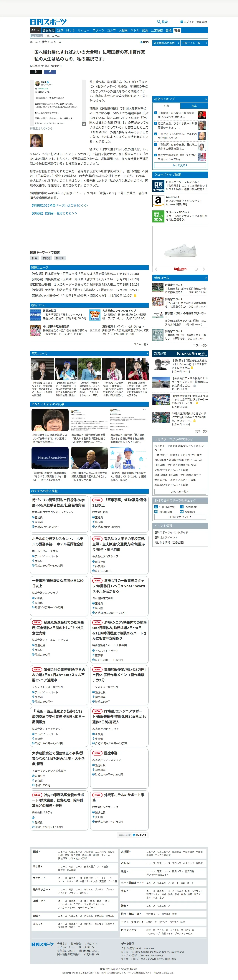Open 日刊スポーツイベントガイド link

171,532
